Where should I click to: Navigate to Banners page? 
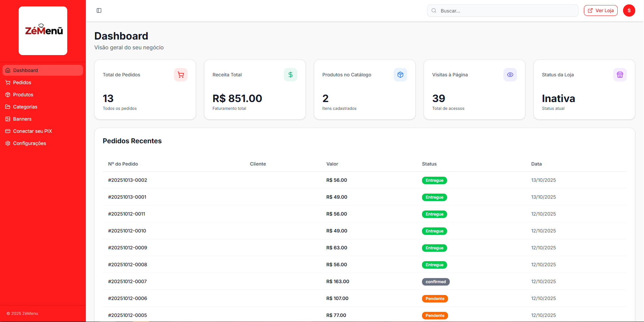coord(22,119)
